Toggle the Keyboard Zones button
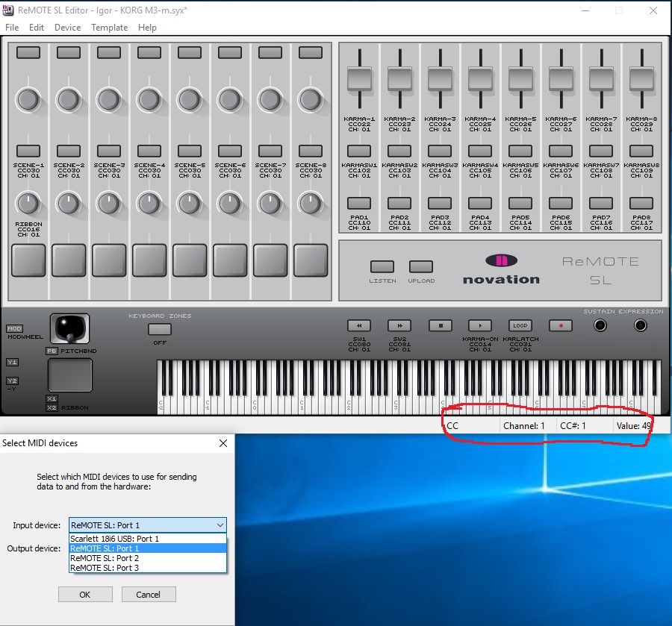 tap(160, 329)
